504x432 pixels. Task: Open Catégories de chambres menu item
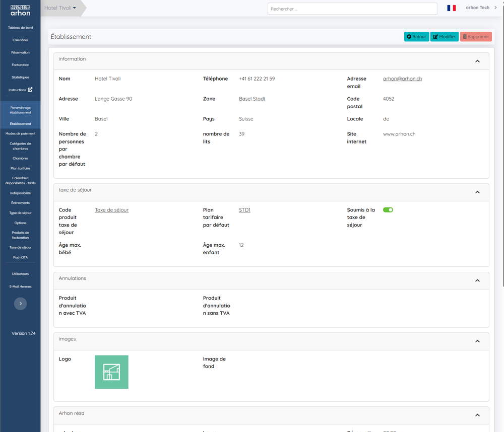click(x=20, y=146)
